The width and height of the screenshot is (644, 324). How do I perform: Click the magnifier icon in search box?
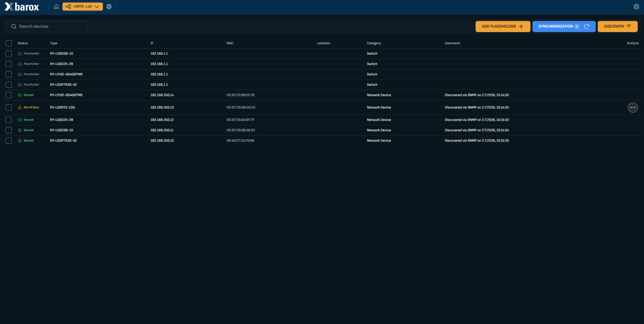coord(14,26)
